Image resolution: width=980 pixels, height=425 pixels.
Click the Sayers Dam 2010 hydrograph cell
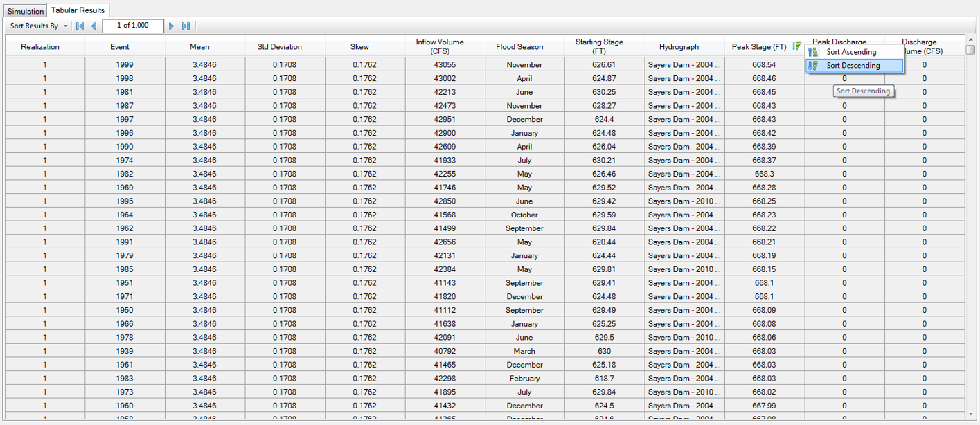(x=684, y=201)
